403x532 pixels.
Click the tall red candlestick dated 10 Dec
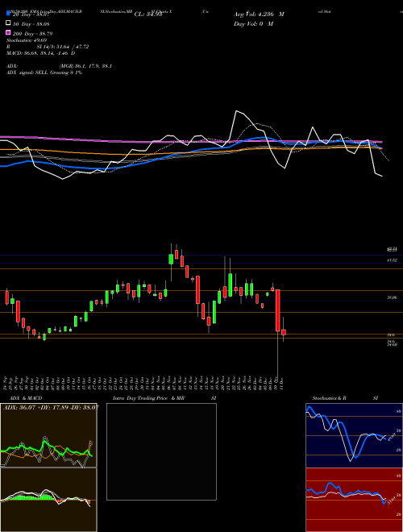[277, 310]
